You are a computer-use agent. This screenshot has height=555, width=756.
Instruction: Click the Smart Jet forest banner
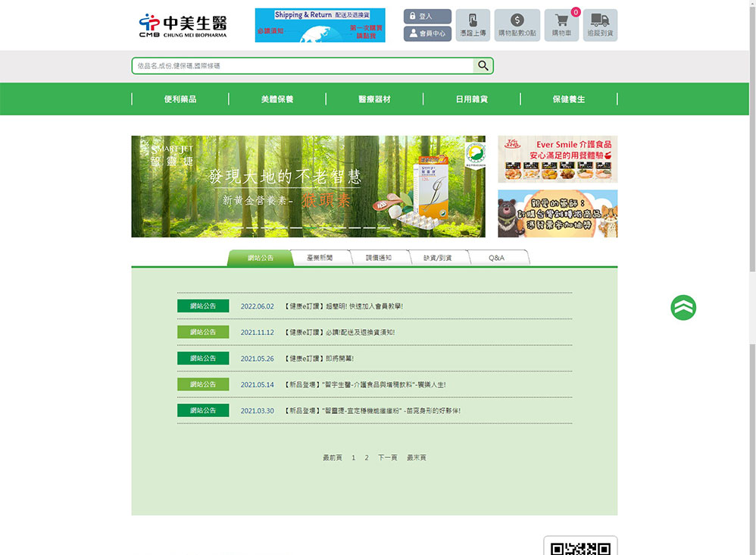pos(308,187)
